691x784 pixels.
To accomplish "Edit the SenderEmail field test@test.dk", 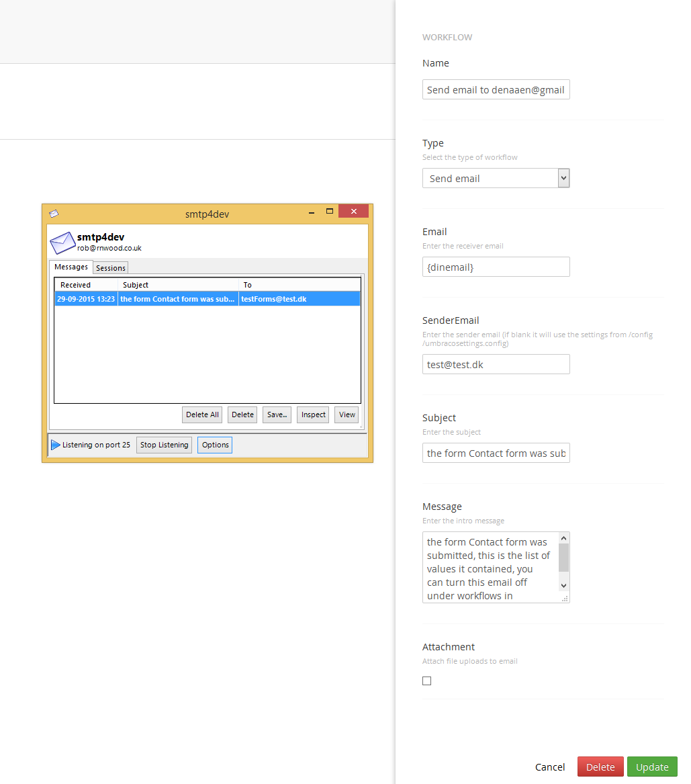I will click(x=496, y=364).
